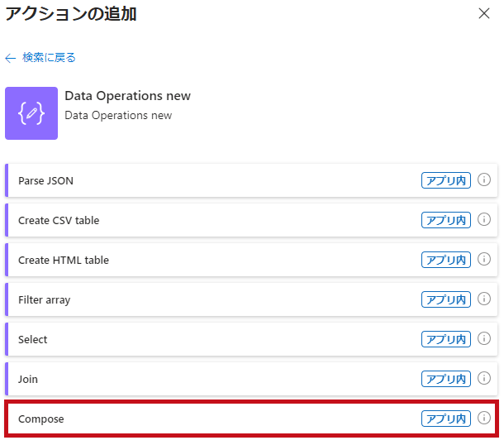The width and height of the screenshot is (504, 445).
Task: Pick the Filter array action
Action: (251, 299)
